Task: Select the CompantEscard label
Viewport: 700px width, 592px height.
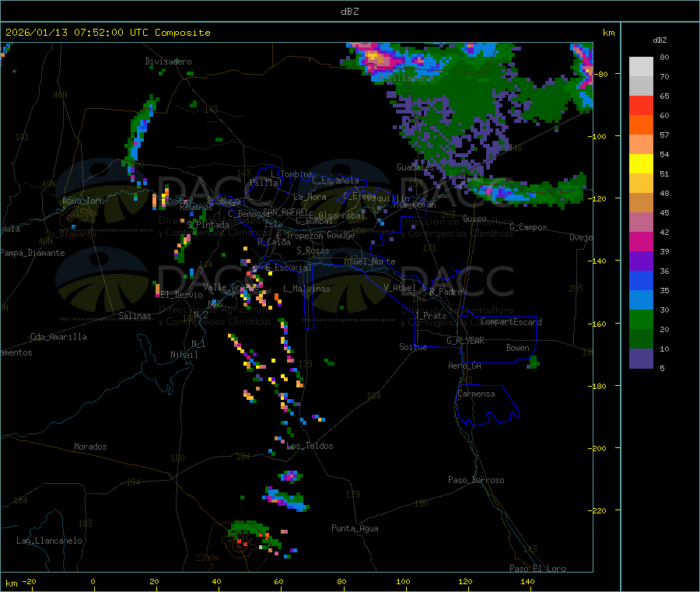Action: pyautogui.click(x=511, y=322)
